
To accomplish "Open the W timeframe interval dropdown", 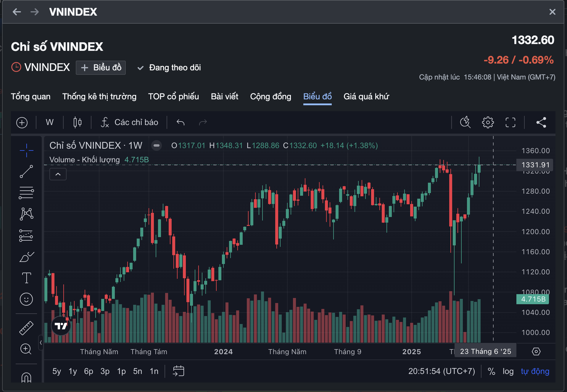I will click(x=50, y=122).
